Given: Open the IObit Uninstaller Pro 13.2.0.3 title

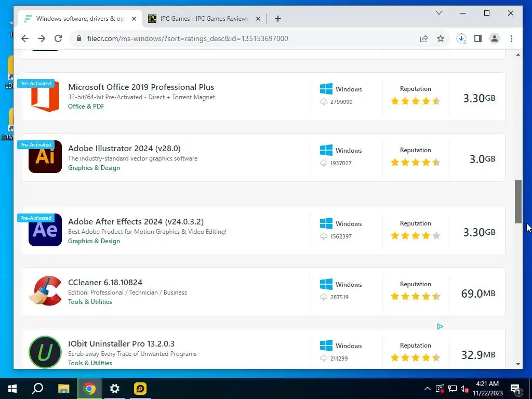Looking at the screenshot, I should 121,343.
